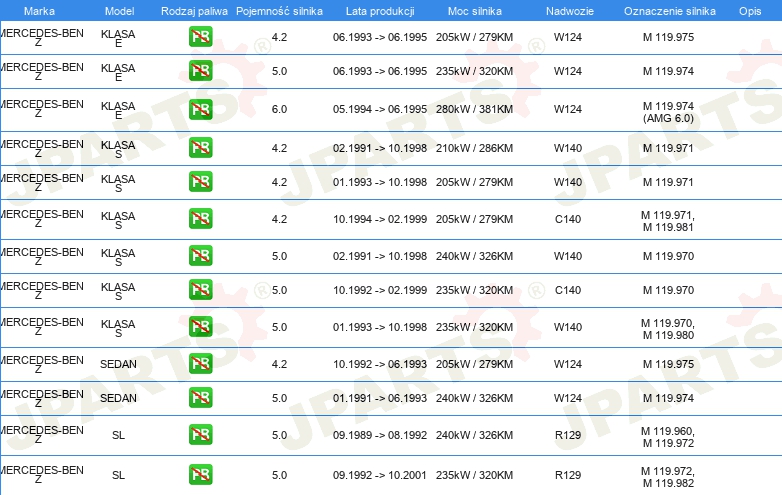Click the fuel icon in the 02.1991 -> 10.1998 5.0 row
The width and height of the screenshot is (782, 495).
[200, 256]
